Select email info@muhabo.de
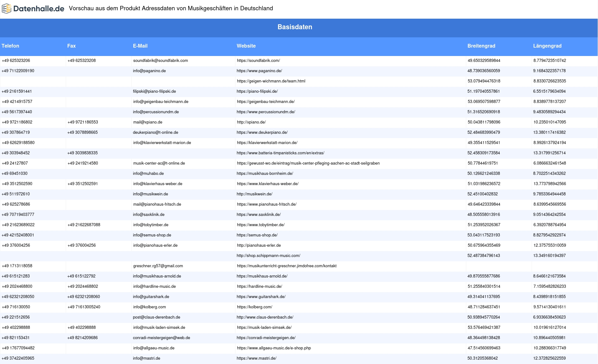Screen dimensions: 598x364 click(x=148, y=174)
